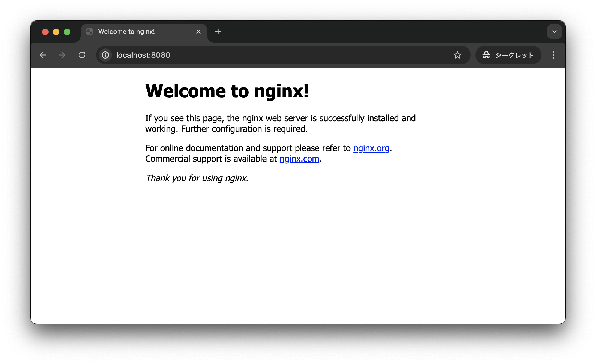Maximize window with green button
Screen dimensions: 596x364
point(67,32)
